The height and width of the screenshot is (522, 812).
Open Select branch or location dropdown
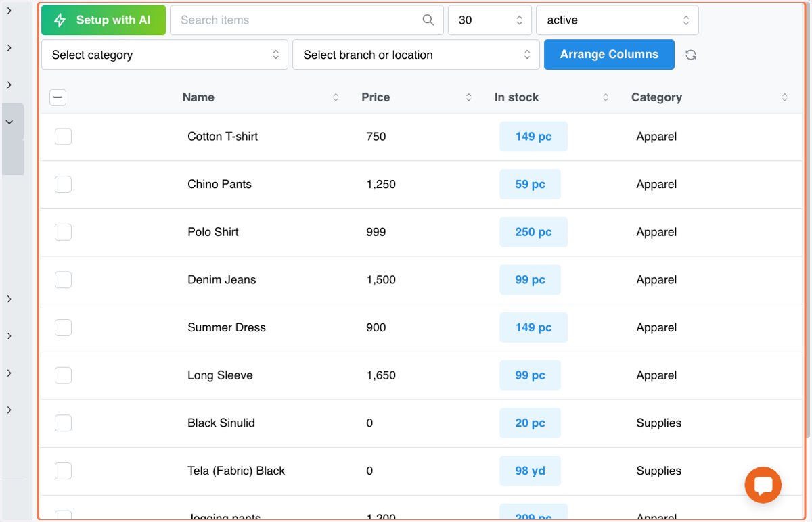416,55
